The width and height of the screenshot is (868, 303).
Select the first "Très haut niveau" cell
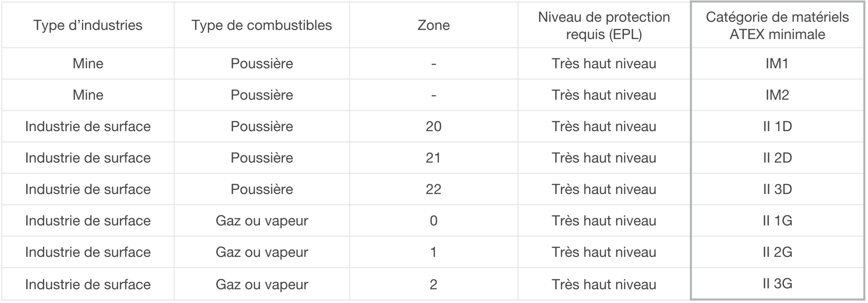point(604,63)
